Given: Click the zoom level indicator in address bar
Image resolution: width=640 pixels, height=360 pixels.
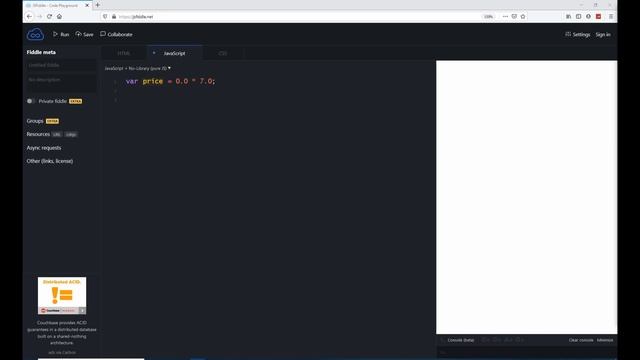Looking at the screenshot, I should click(x=488, y=16).
